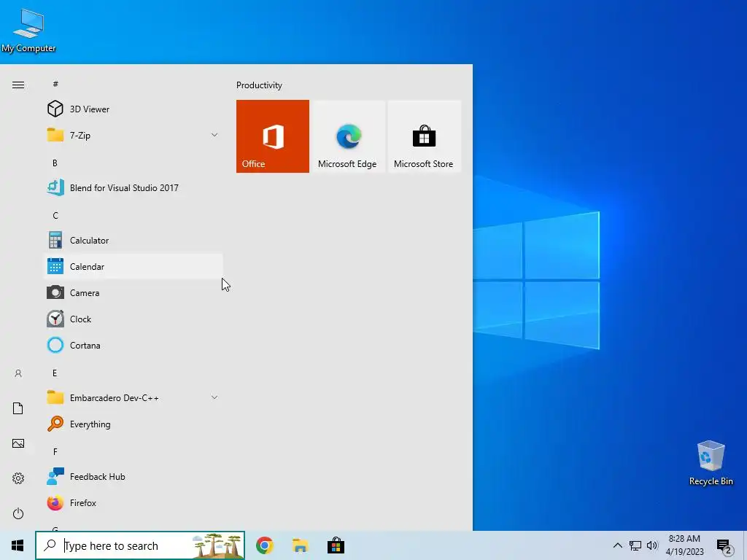The image size is (747, 560).
Task: Expand the 7-Zip folder chevron
Action: (214, 135)
